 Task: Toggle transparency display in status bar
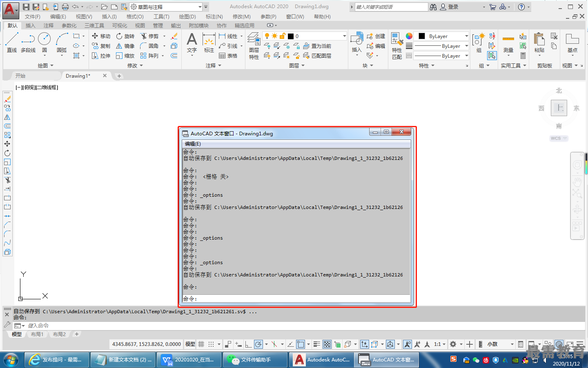[327, 344]
